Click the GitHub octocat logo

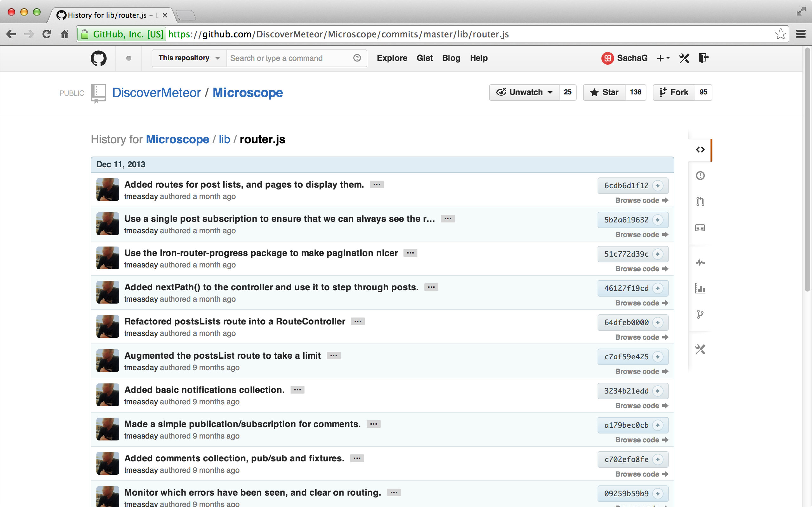click(98, 58)
